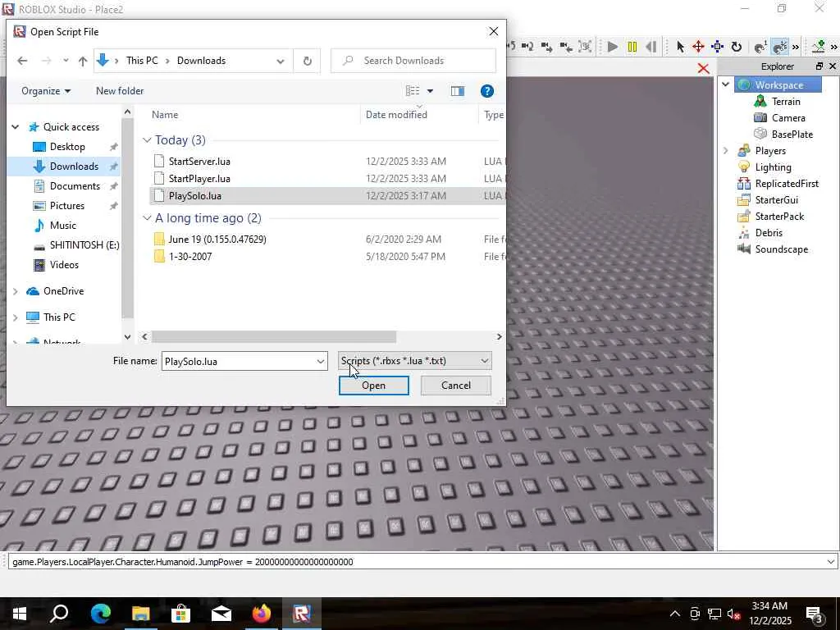Click the Open button
This screenshot has width=840, height=630.
(x=373, y=386)
